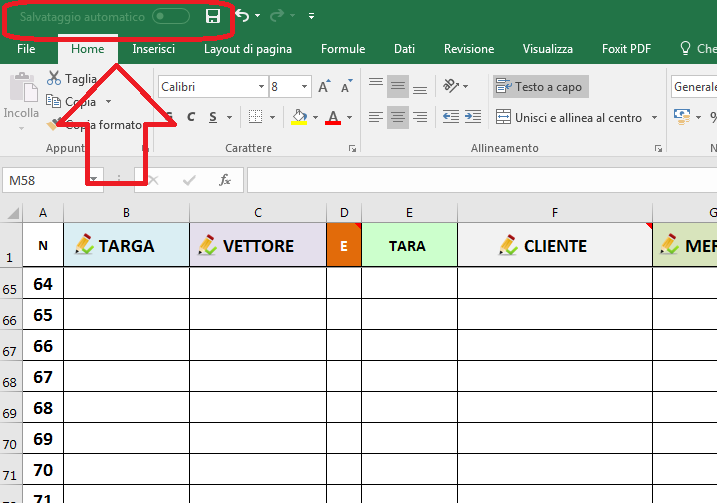Open the borders dropdown arrow

tap(273, 118)
